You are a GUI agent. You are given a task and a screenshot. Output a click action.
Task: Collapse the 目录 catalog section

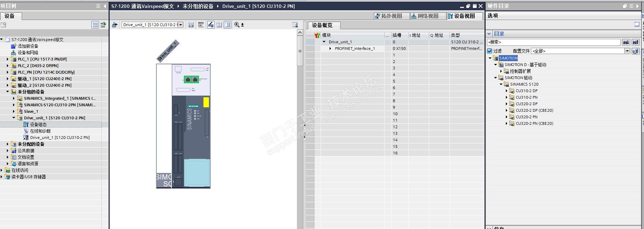[489, 34]
